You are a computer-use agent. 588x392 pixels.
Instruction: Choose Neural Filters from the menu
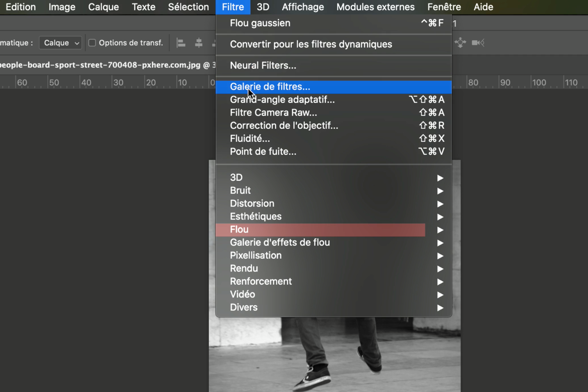[334, 65]
